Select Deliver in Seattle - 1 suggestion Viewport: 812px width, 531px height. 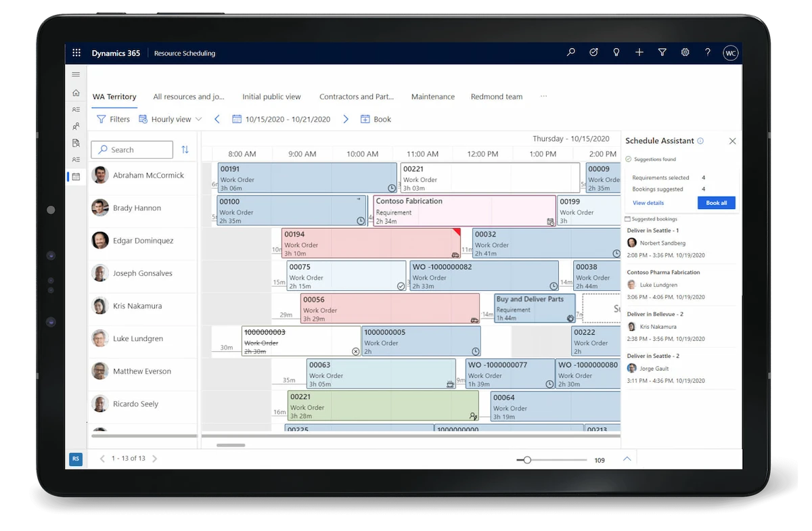pos(681,243)
